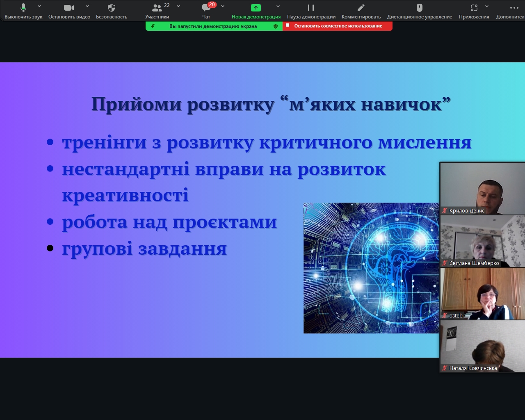Click bullet text робота над проєктами
This screenshot has height=420, width=525.
(x=169, y=222)
